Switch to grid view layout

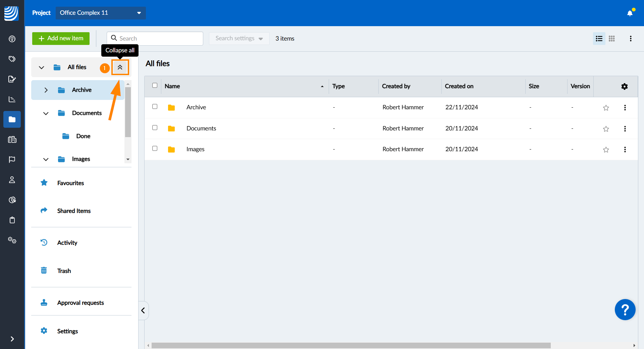(612, 39)
